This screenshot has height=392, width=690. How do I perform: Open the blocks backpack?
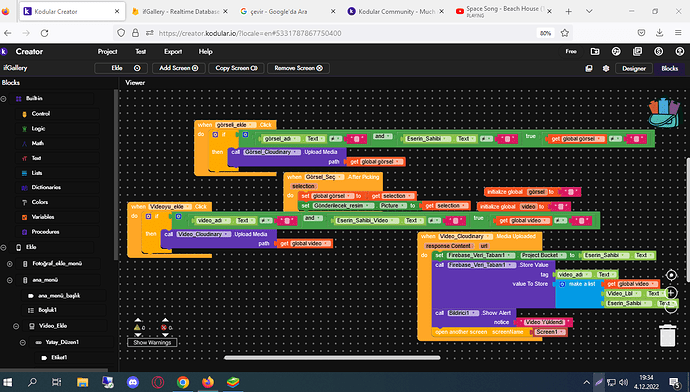coord(664,113)
